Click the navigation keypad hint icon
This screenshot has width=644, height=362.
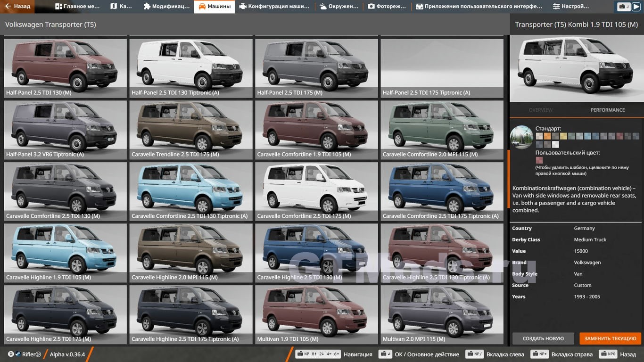pos(318,354)
